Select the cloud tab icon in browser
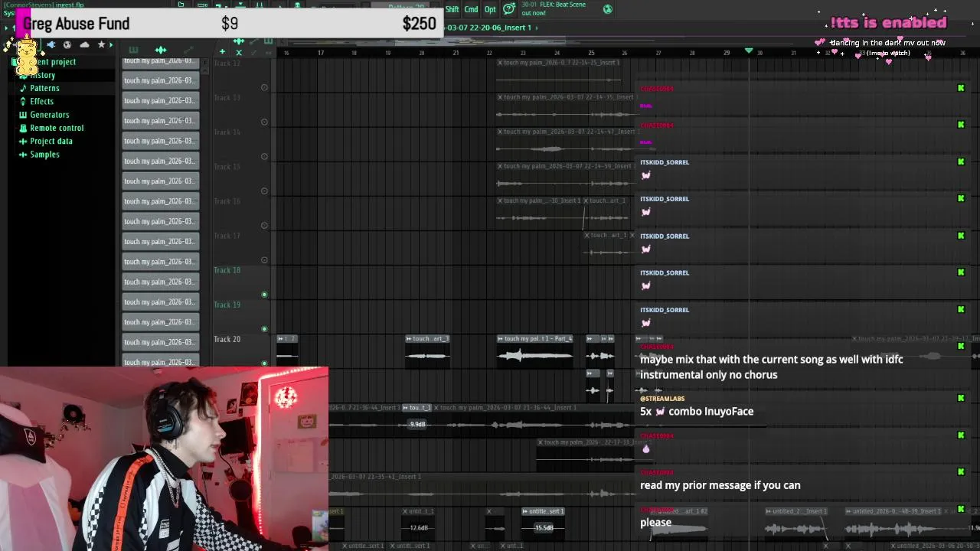980x551 pixels. point(84,45)
